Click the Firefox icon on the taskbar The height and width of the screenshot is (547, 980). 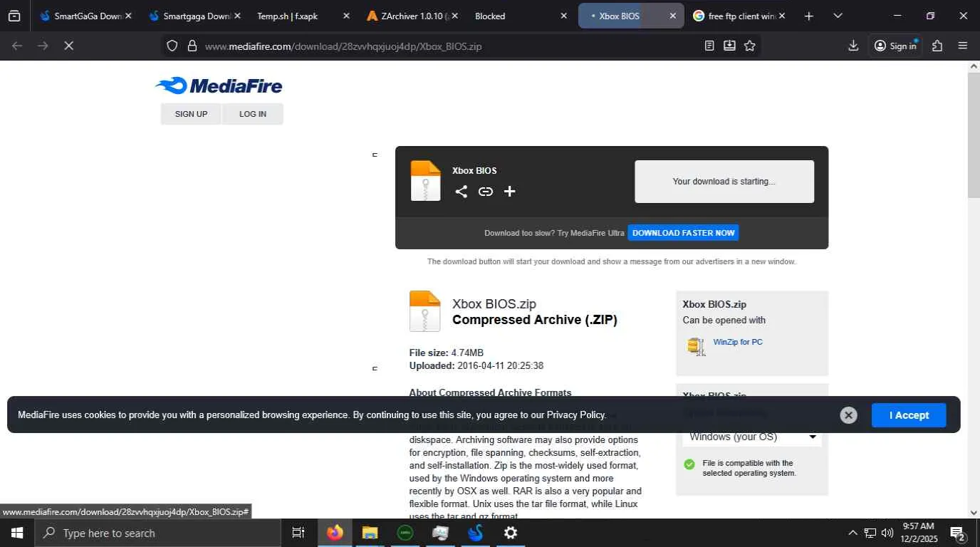335,533
